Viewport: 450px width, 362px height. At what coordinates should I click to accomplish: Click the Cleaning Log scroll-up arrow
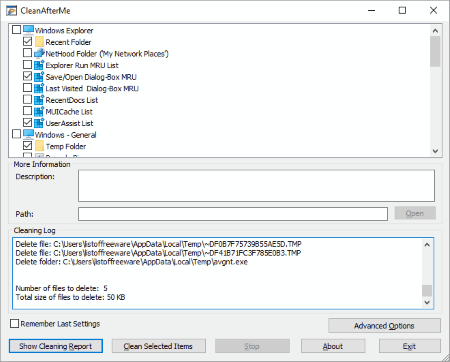427,245
